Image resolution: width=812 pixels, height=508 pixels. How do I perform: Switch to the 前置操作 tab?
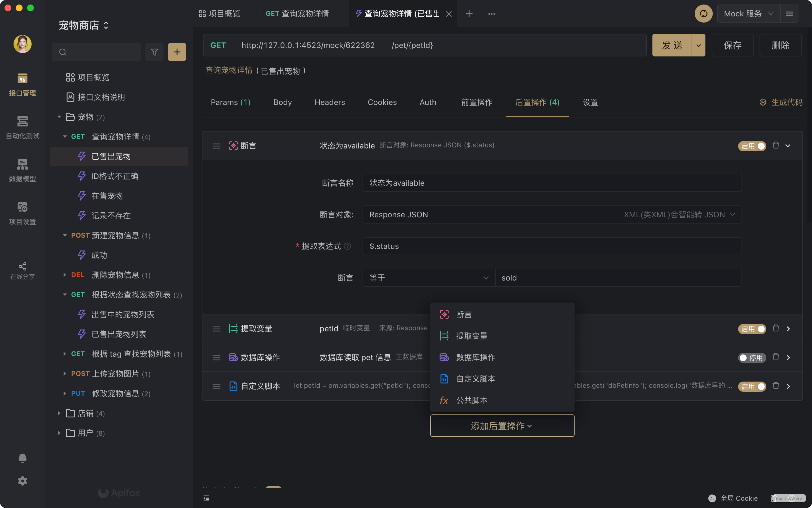477,102
